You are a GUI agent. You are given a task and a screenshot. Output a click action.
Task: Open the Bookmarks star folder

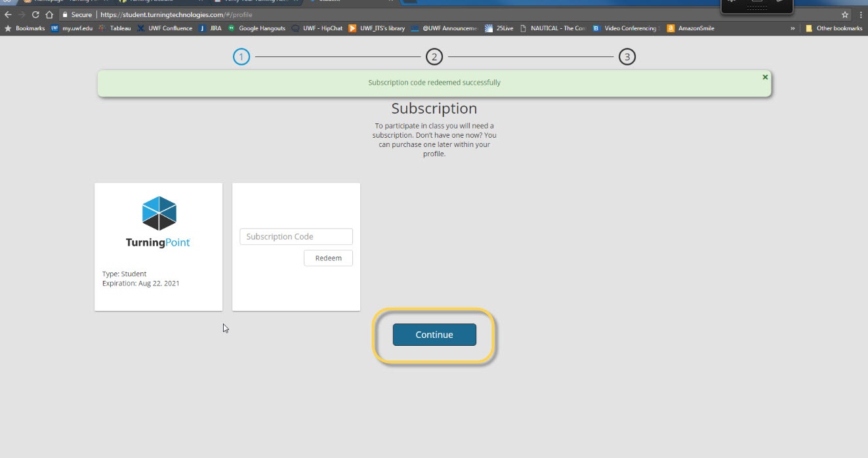pos(26,28)
